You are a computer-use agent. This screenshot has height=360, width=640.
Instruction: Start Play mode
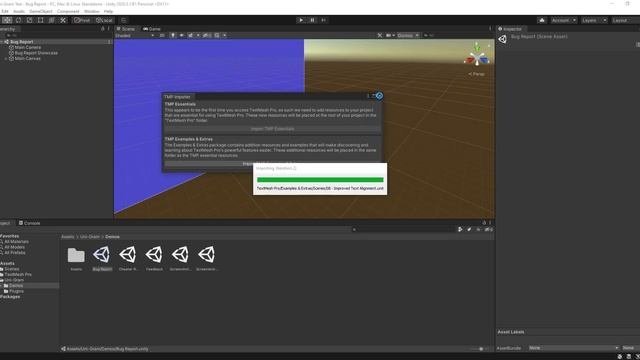coord(301,20)
